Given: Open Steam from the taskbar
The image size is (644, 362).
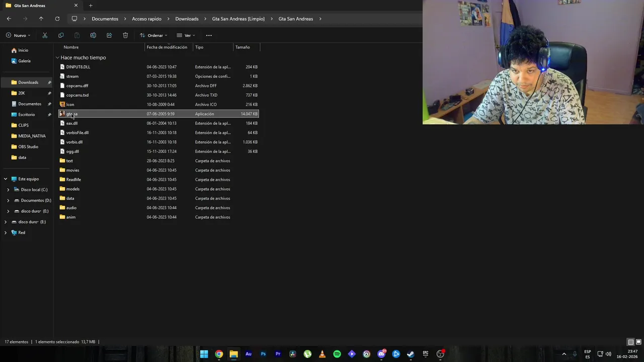Looking at the screenshot, I should click(411, 354).
